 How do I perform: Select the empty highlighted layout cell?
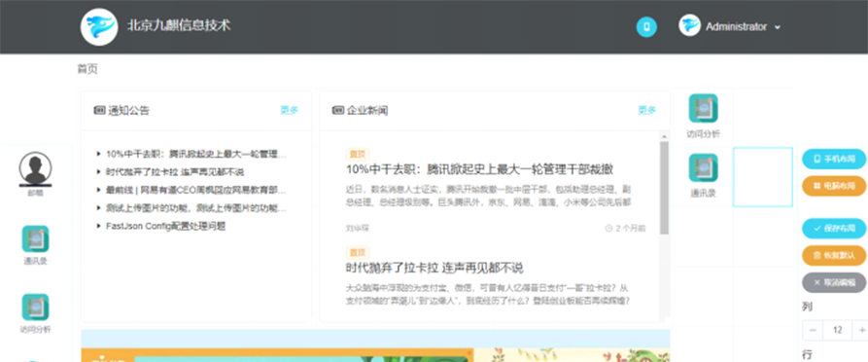click(763, 177)
